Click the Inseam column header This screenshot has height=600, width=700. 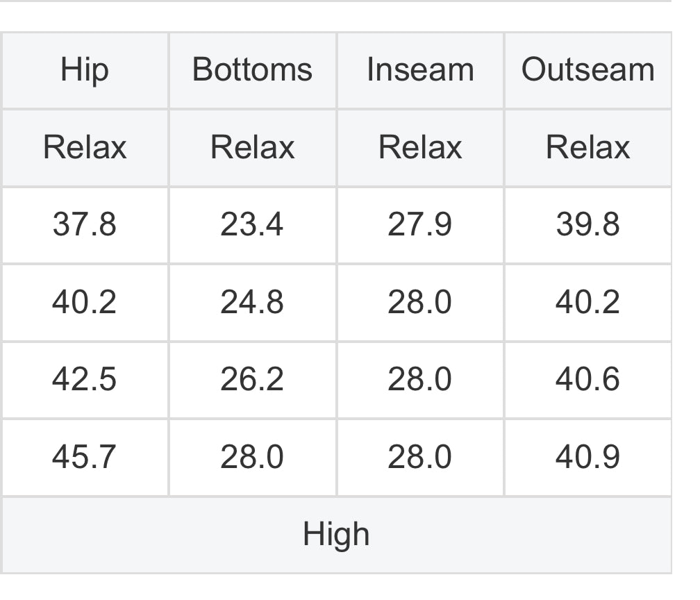click(420, 70)
